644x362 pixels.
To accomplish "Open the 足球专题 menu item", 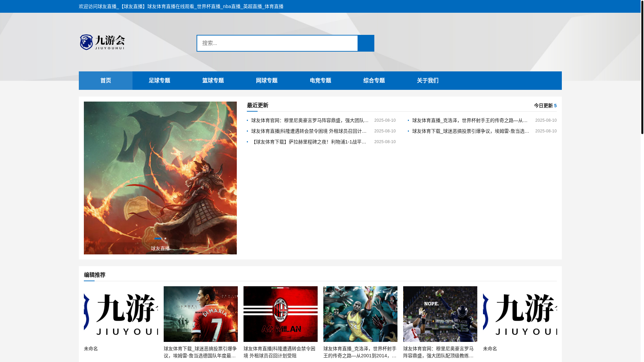I will [159, 80].
